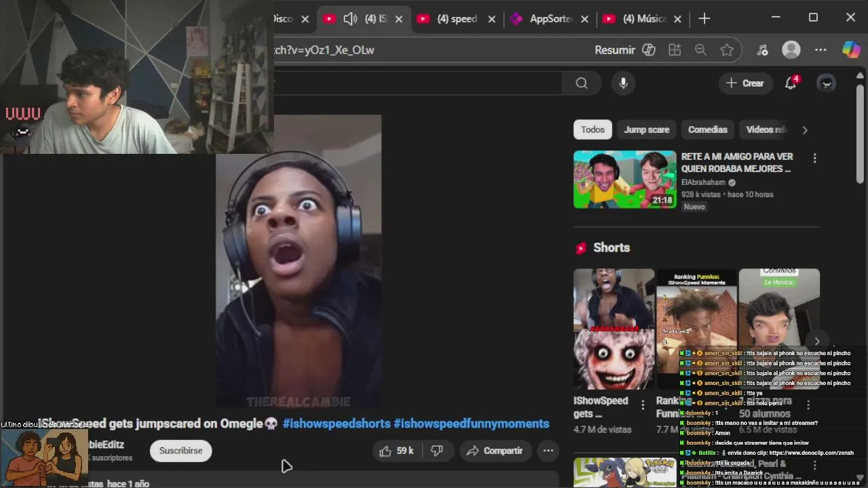Open the Edge Copilot icon
The width and height of the screenshot is (868, 488).
(851, 49)
